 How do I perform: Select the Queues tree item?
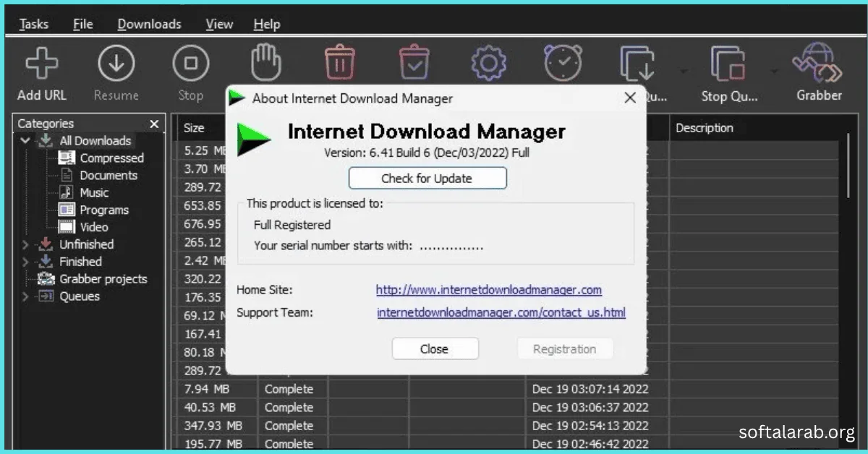coord(80,296)
